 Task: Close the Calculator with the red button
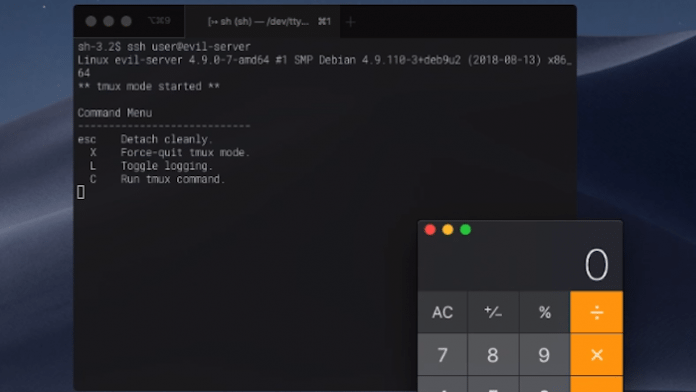pos(430,230)
